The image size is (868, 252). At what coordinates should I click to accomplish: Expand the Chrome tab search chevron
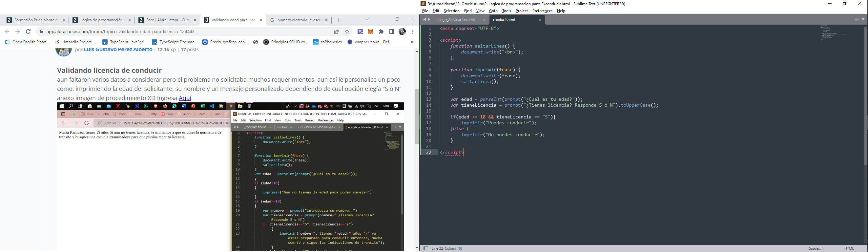coord(367,19)
